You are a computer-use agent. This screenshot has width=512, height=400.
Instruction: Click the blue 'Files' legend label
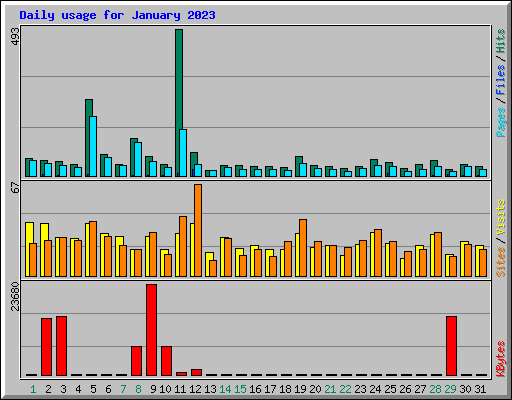pyautogui.click(x=501, y=80)
